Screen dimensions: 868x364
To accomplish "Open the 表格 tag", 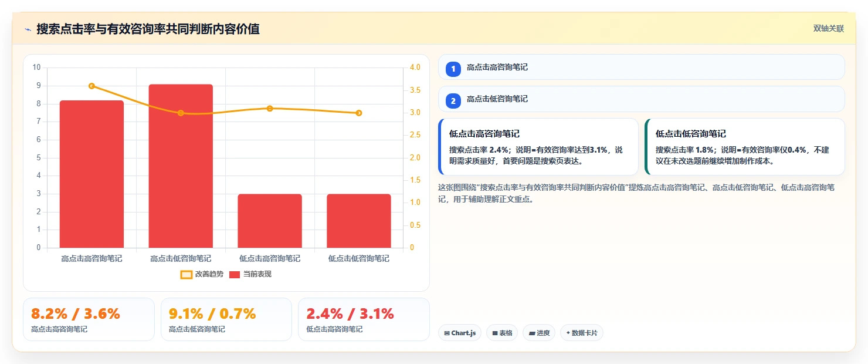I will point(501,333).
